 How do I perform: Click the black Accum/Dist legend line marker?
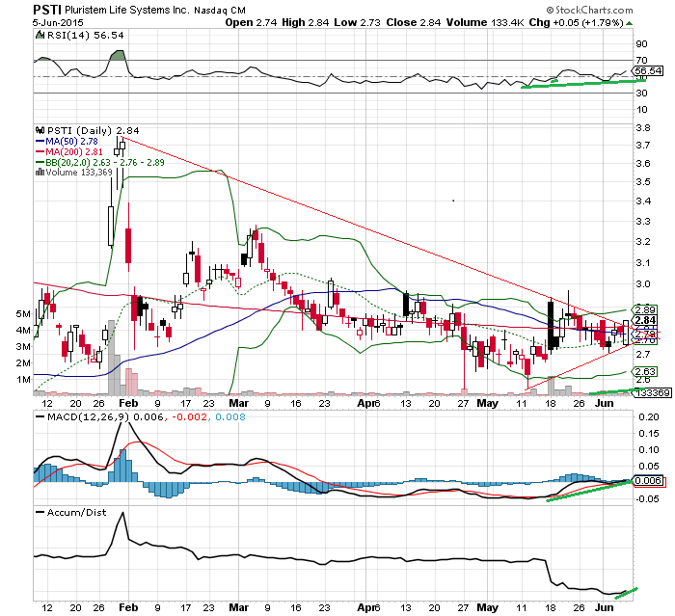point(40,512)
